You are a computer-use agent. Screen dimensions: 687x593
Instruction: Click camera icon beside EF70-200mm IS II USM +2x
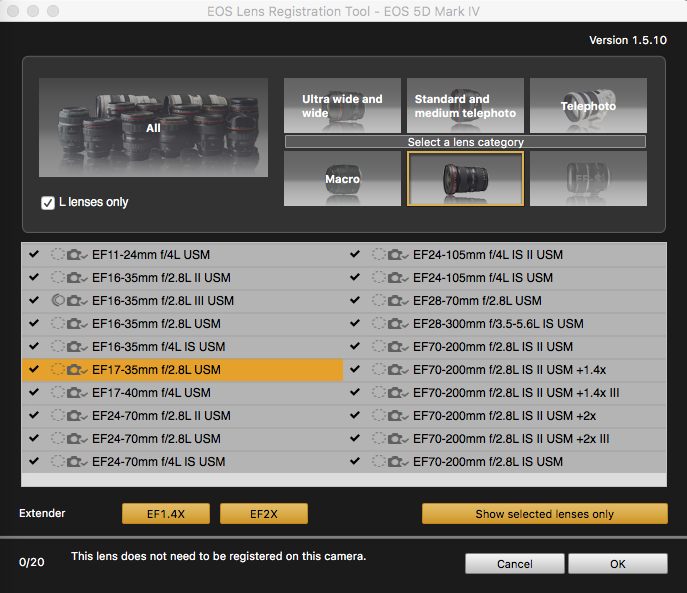[x=398, y=416]
